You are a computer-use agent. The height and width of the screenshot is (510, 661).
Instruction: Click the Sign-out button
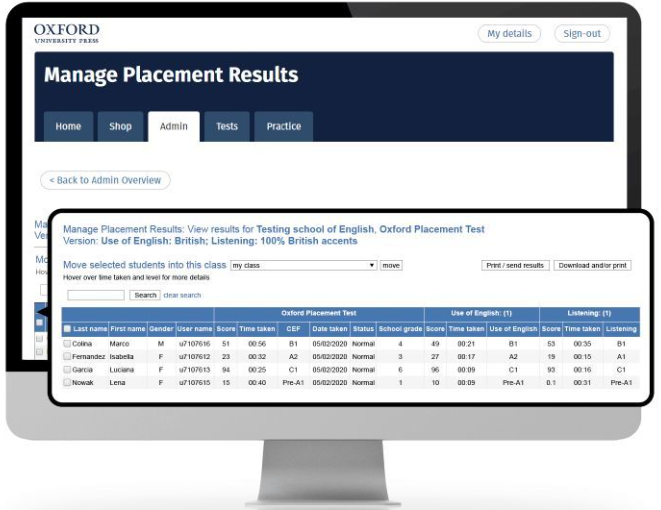(x=582, y=34)
